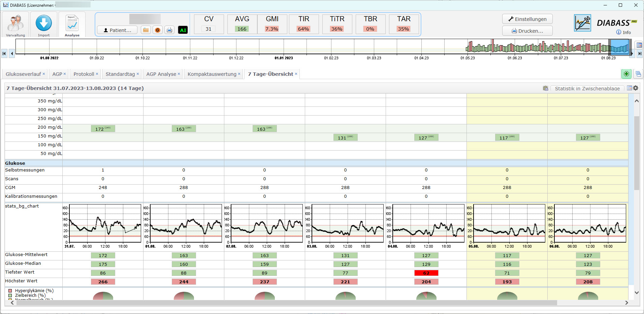Skip to the last timeline entry
The image size is (644, 314).
(x=640, y=53)
